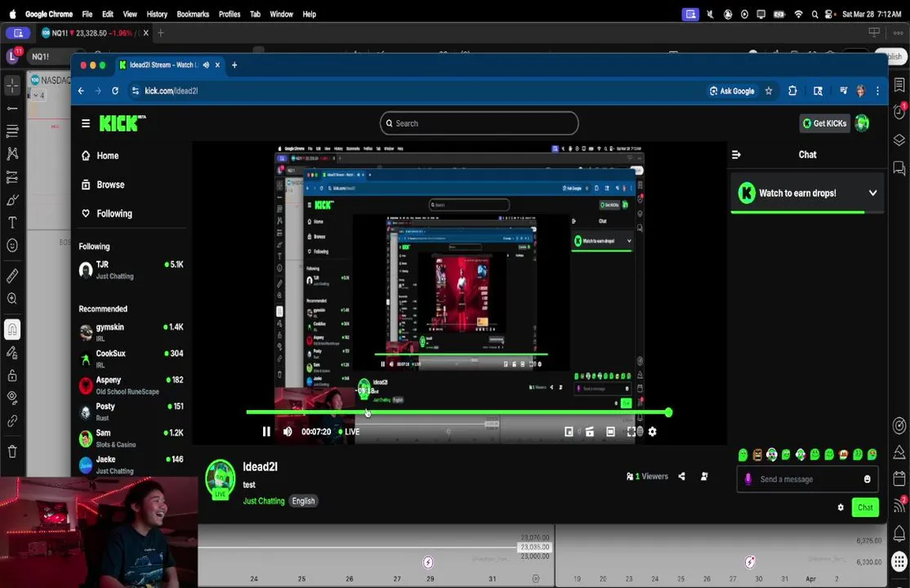The image size is (910, 588).
Task: Pause the Kick stream video
Action: (266, 431)
